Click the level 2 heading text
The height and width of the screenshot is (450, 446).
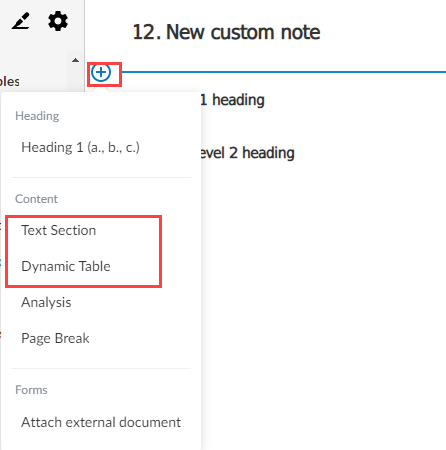(247, 153)
